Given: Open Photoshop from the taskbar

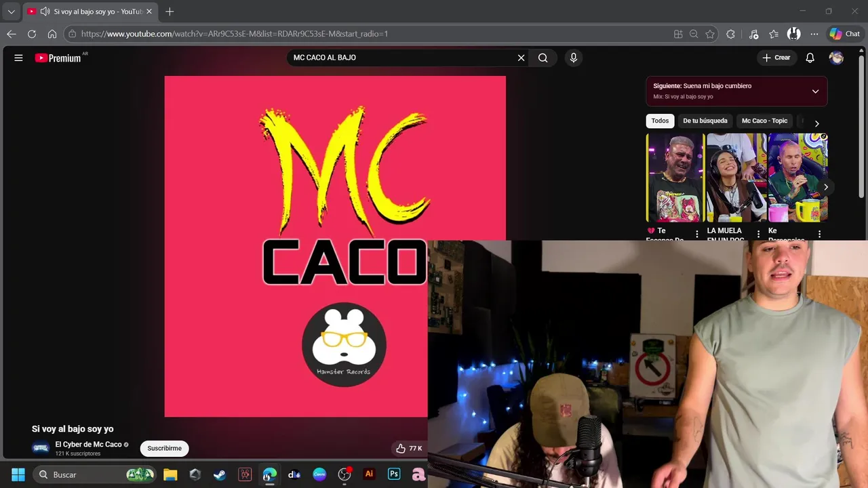Looking at the screenshot, I should tap(394, 474).
